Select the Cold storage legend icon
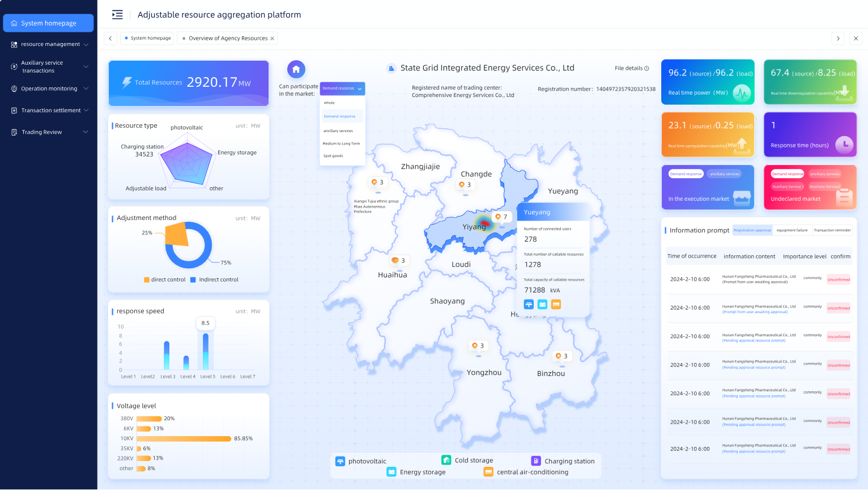Image resolution: width=868 pixels, height=490 pixels. coord(446,460)
